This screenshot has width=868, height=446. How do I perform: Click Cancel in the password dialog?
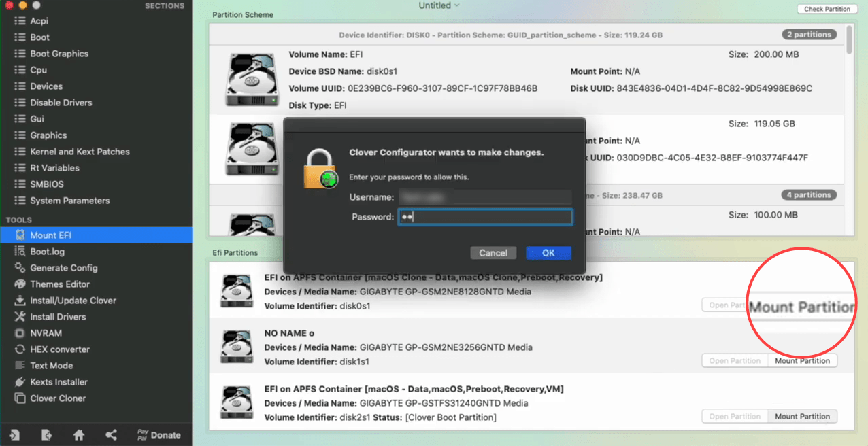(493, 253)
